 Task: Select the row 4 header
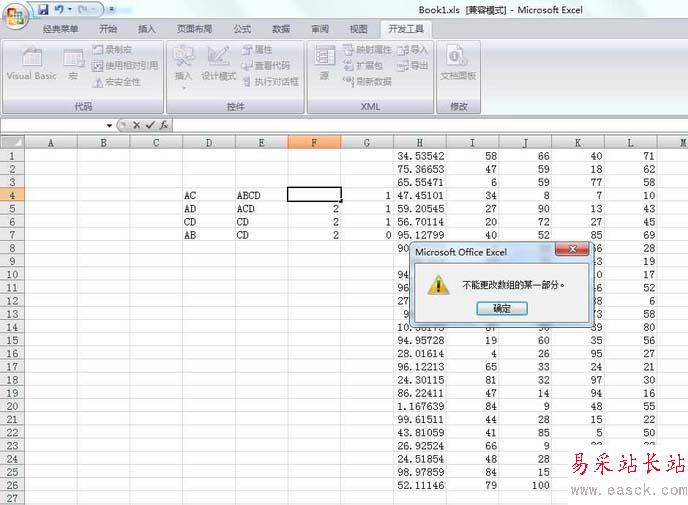click(12, 195)
